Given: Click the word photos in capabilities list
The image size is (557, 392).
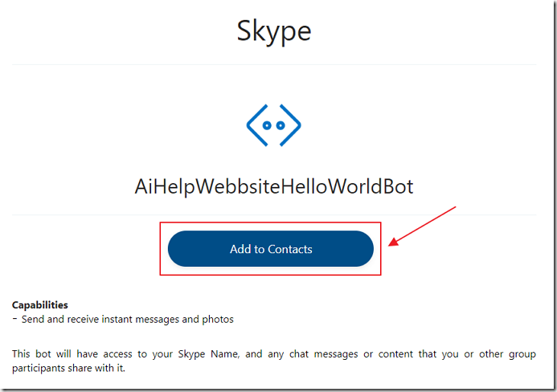Looking at the screenshot, I should pos(218,320).
